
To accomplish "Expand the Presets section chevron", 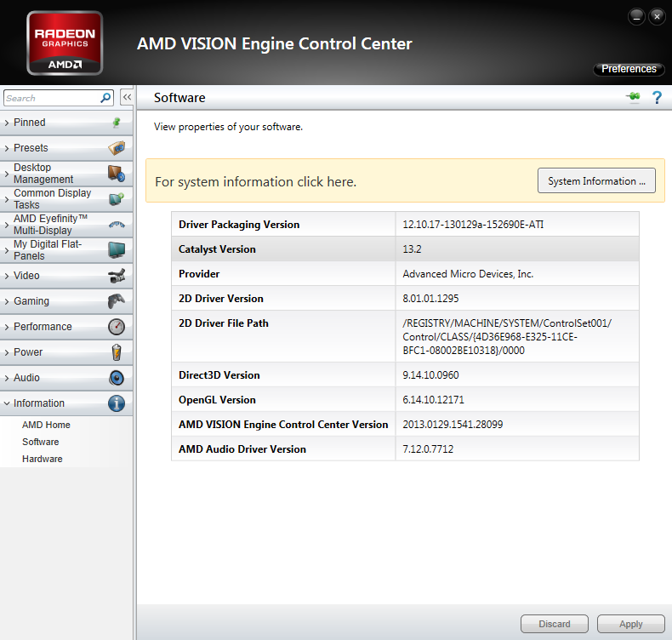I will pyautogui.click(x=7, y=148).
